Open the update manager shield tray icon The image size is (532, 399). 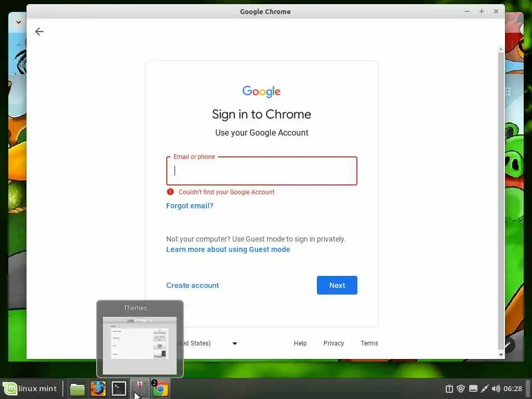point(460,389)
